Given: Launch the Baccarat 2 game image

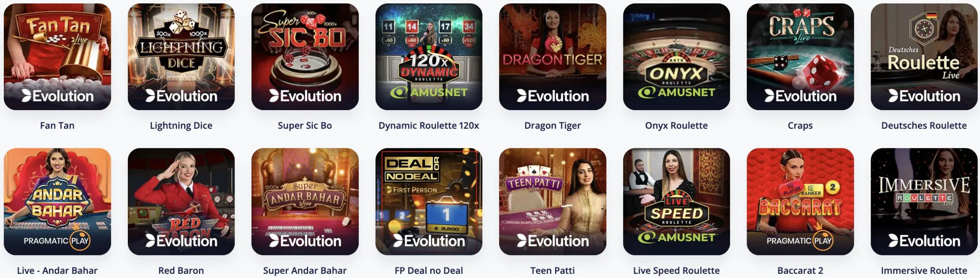Looking at the screenshot, I should 800,202.
